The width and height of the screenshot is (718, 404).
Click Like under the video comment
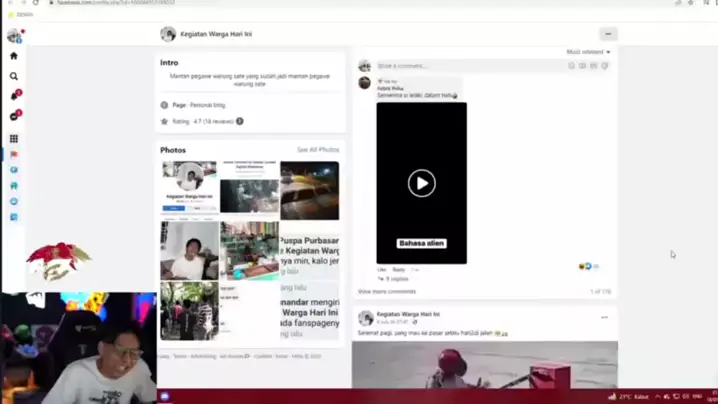tap(381, 270)
